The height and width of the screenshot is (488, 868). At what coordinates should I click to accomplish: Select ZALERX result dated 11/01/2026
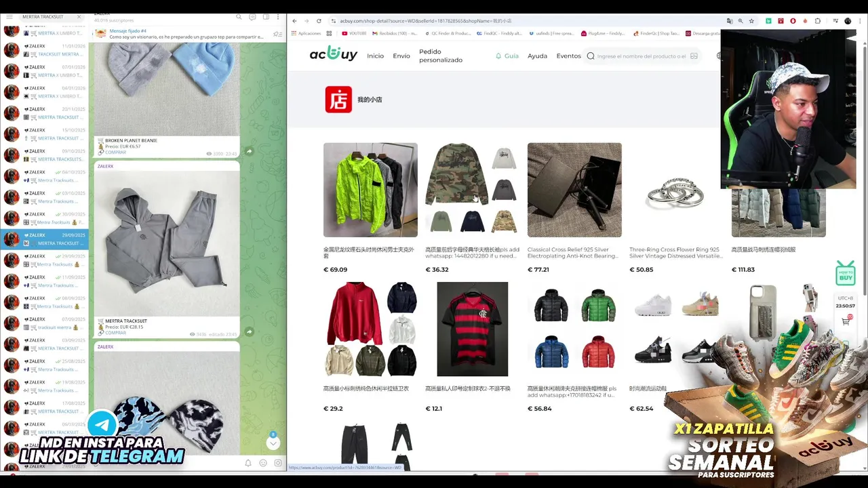click(x=45, y=50)
